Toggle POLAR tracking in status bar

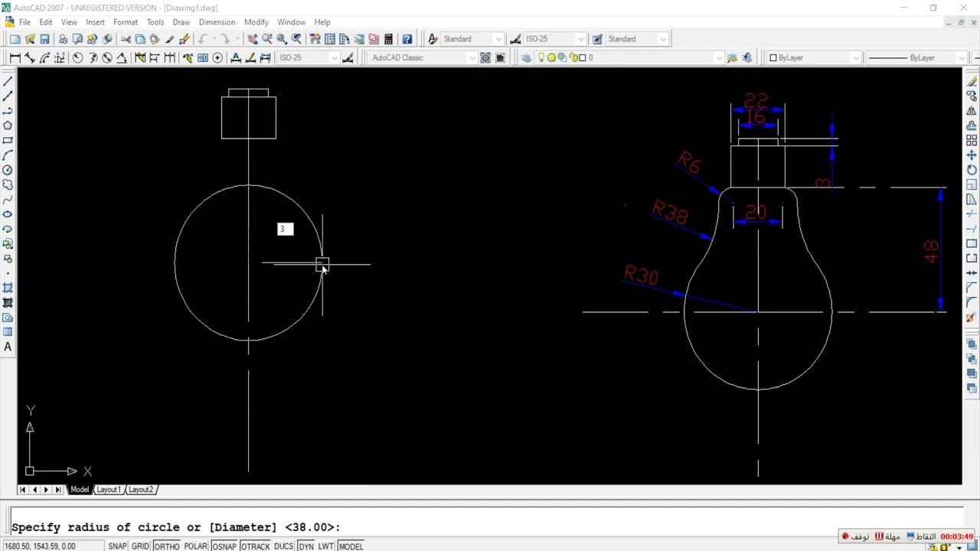[195, 546]
